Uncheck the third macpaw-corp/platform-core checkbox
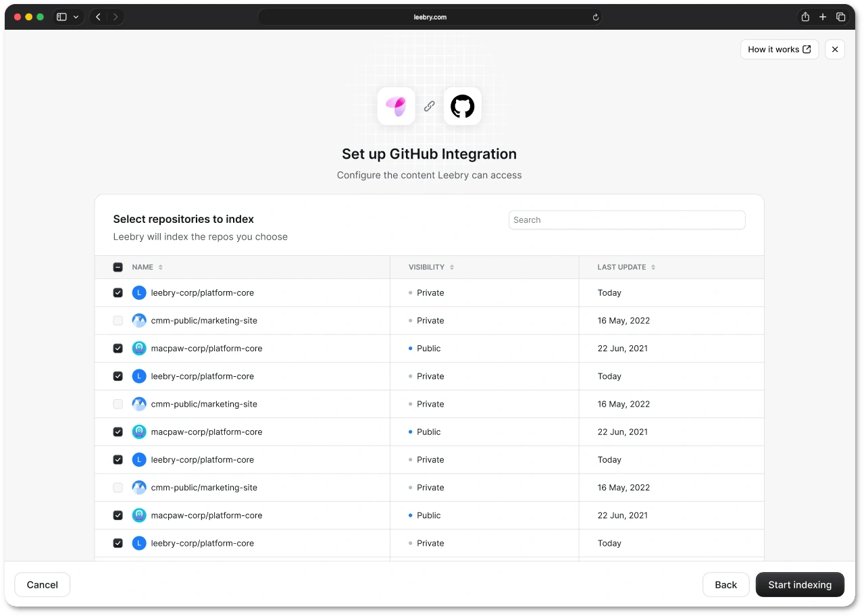 point(118,515)
